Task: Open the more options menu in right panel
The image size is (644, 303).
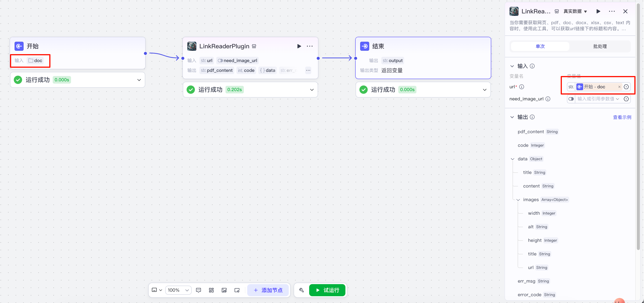Action: tap(612, 11)
